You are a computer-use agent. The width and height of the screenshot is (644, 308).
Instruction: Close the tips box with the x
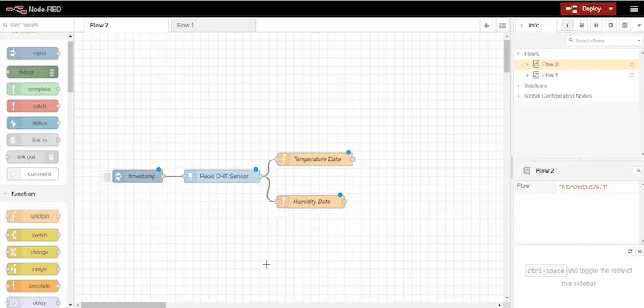pos(639,252)
